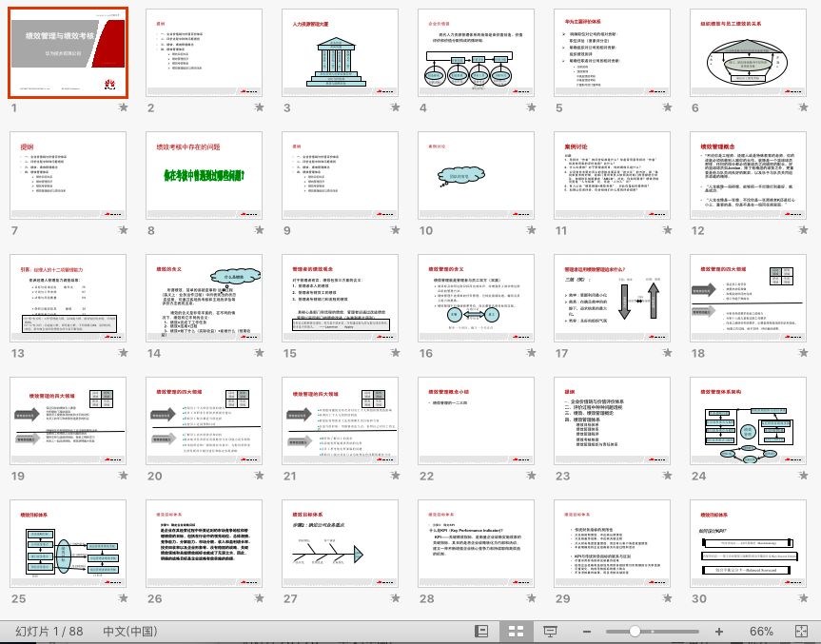
Task: Click the 66% zoom level text
Action: point(761,631)
